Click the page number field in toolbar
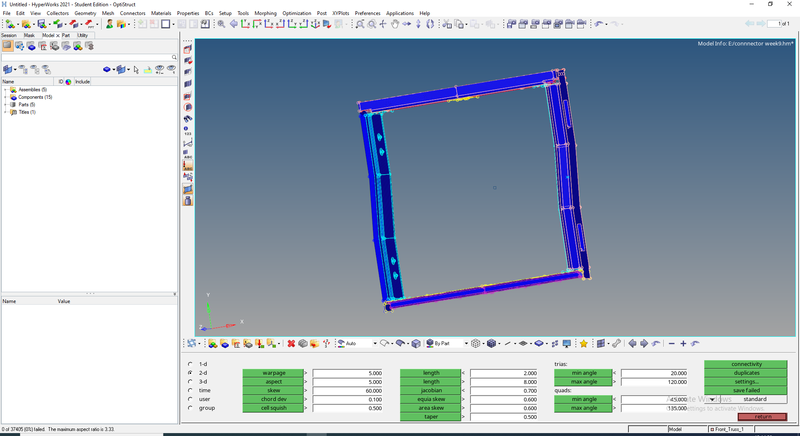 tap(774, 24)
